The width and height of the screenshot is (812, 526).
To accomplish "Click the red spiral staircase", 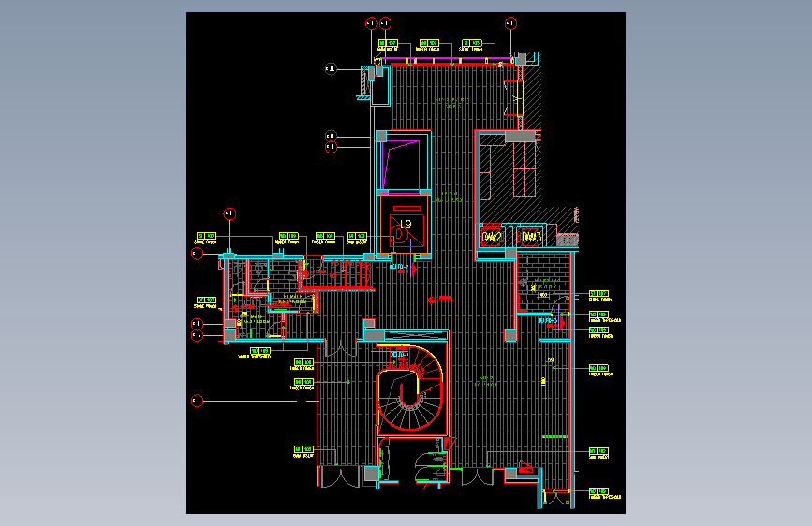I will (411, 388).
